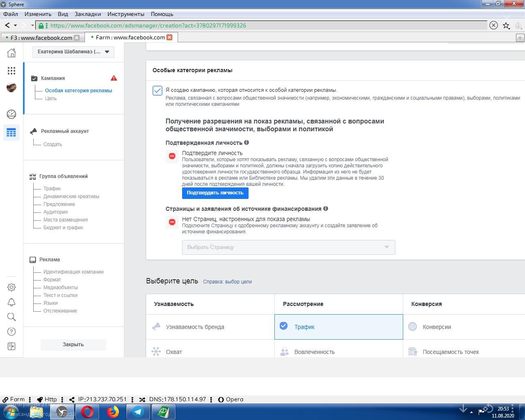Screen dimensions: 525x420
Task: Open Opera from the Windows taskbar
Action: coord(87,411)
